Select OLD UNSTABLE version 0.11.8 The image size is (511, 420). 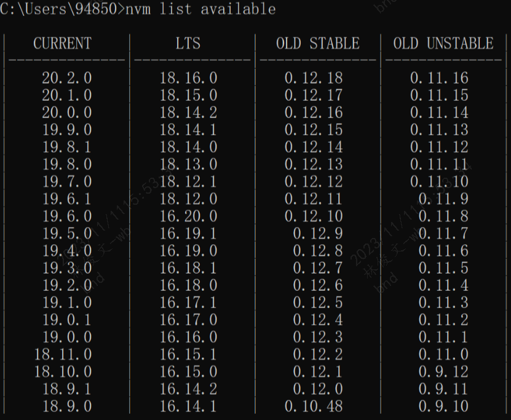pyautogui.click(x=443, y=216)
